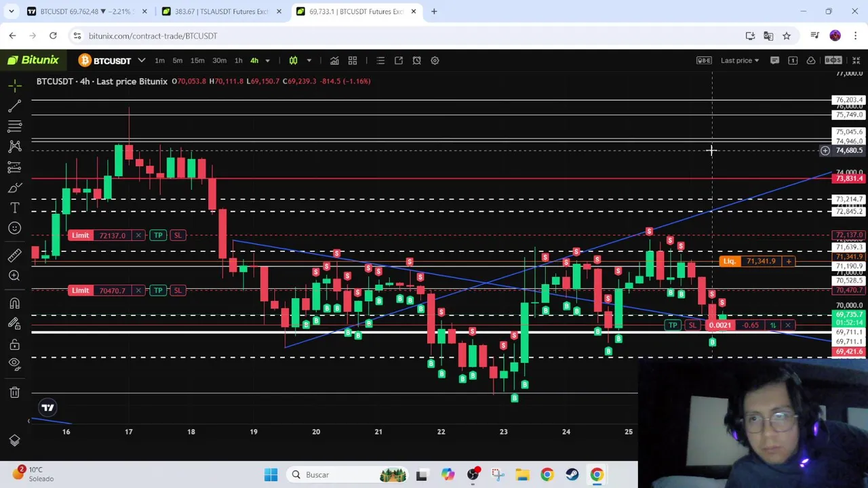Set TP on the open position line
The height and width of the screenshot is (488, 868).
[673, 325]
